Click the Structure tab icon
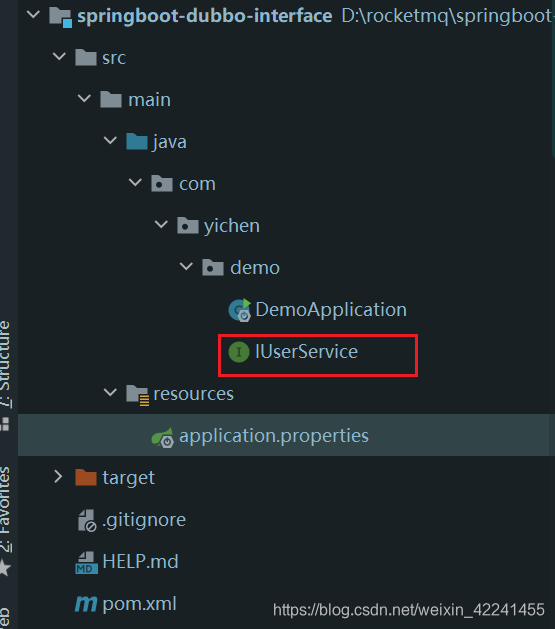 (x=5, y=424)
